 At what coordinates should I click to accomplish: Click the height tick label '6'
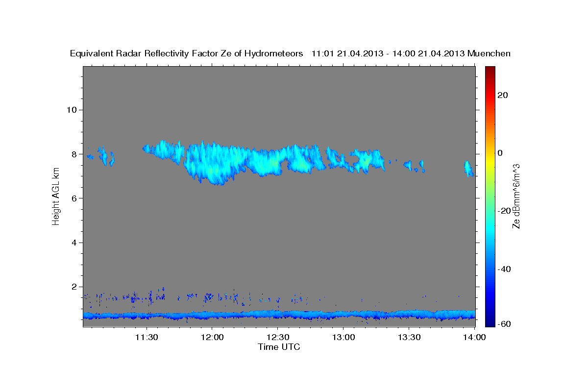(73, 198)
